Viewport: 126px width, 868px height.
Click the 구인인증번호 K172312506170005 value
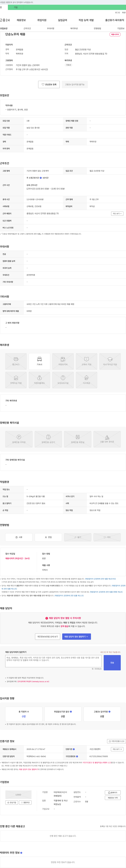[x=99, y=756]
